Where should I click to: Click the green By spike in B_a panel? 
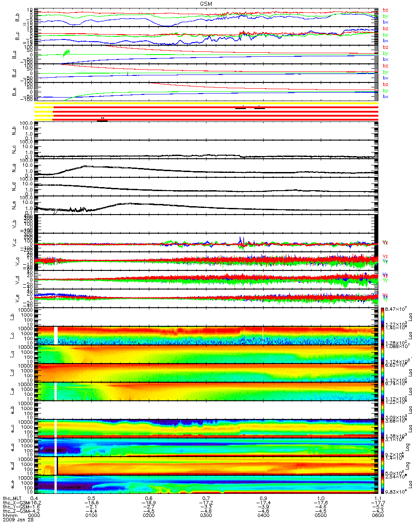tap(66, 53)
